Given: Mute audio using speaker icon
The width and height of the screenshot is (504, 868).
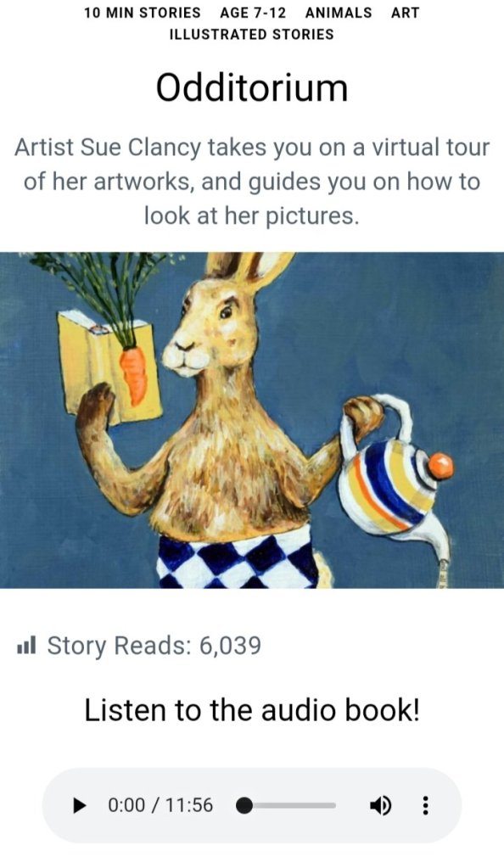Looking at the screenshot, I should [380, 805].
